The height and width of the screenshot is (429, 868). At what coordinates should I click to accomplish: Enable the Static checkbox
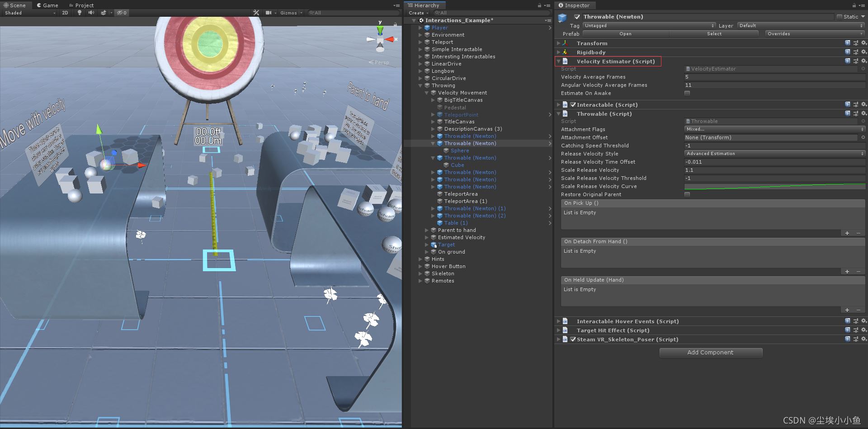click(x=840, y=17)
